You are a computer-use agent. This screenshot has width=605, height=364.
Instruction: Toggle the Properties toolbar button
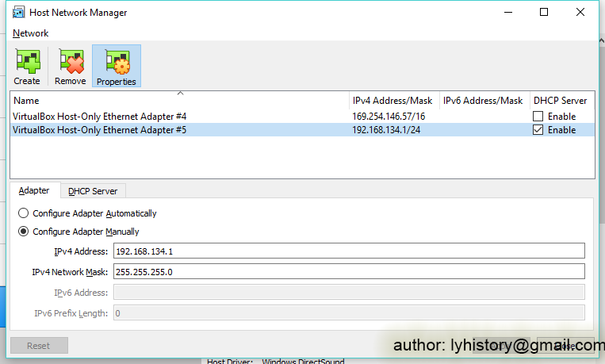117,66
